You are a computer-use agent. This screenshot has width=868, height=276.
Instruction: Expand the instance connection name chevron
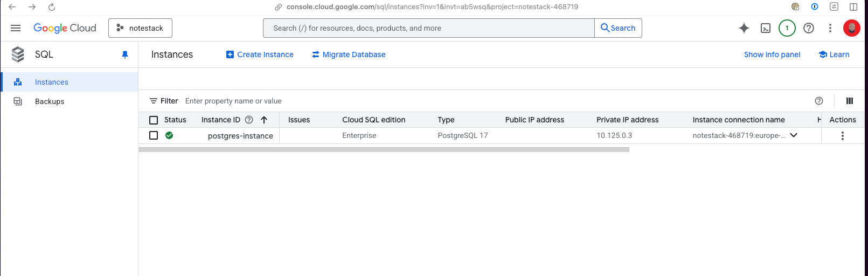pos(794,135)
